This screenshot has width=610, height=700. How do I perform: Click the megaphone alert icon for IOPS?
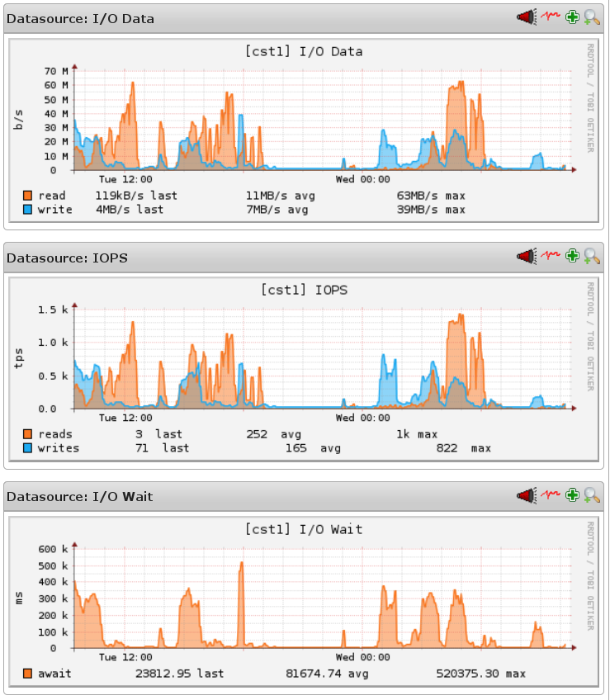[x=526, y=257]
